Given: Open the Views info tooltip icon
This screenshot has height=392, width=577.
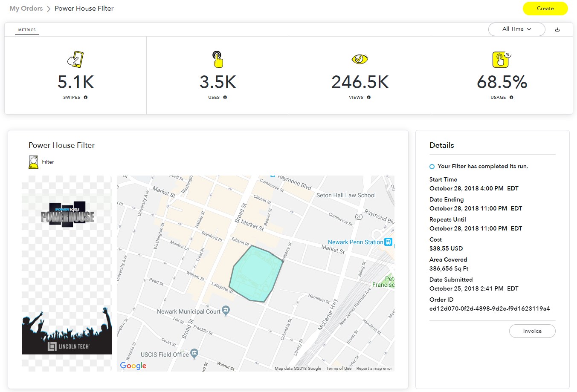Looking at the screenshot, I should pyautogui.click(x=369, y=97).
